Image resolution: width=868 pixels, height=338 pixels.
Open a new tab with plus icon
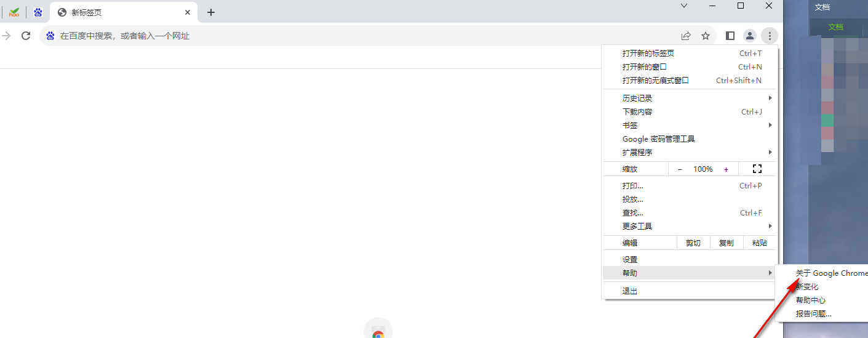[211, 12]
